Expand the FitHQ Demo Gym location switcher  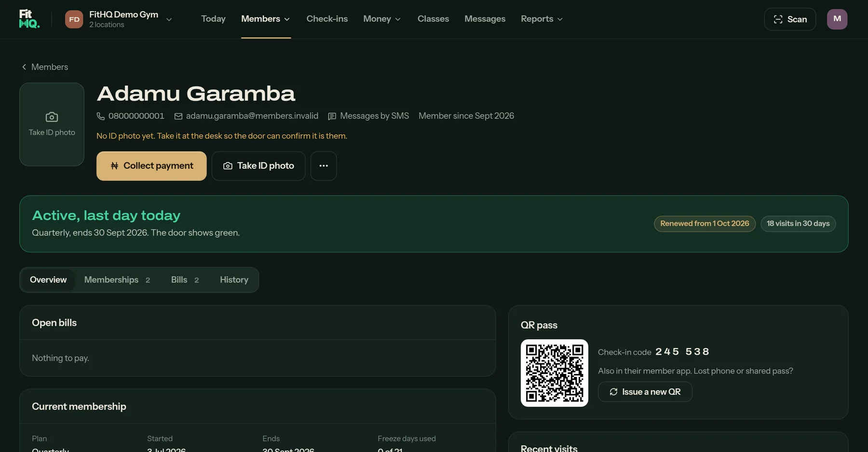(119, 19)
